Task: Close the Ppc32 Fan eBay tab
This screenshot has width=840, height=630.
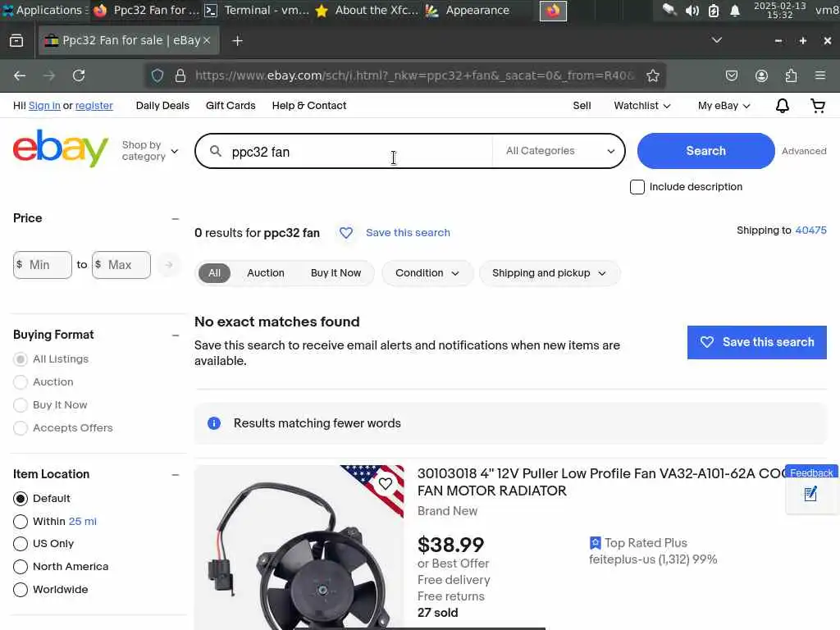Action: tap(207, 40)
